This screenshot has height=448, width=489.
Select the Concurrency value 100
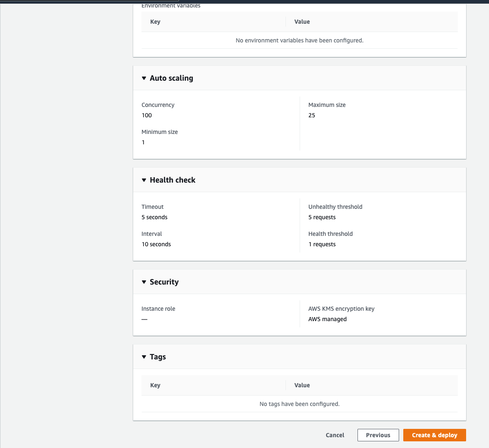pos(146,115)
